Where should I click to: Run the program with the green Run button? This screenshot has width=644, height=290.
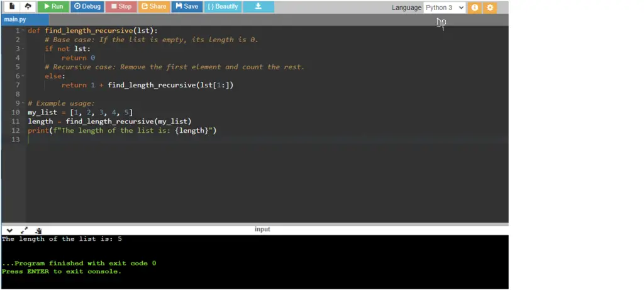pos(53,6)
